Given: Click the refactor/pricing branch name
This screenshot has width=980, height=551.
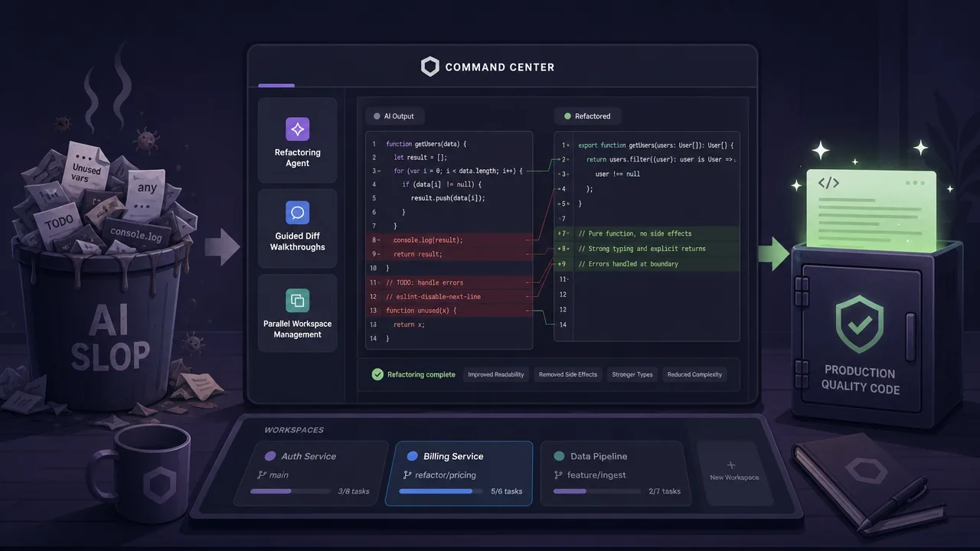Looking at the screenshot, I should (446, 475).
